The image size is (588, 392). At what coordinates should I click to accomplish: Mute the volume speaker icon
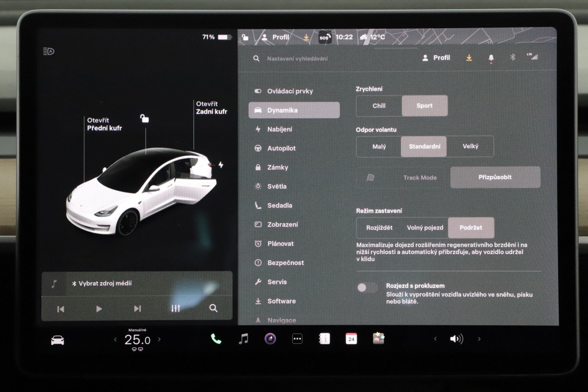(457, 339)
